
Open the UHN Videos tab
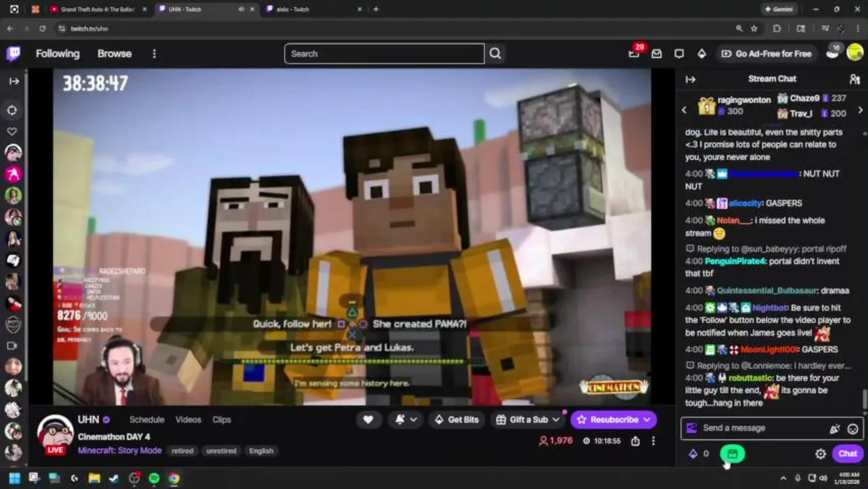click(188, 420)
